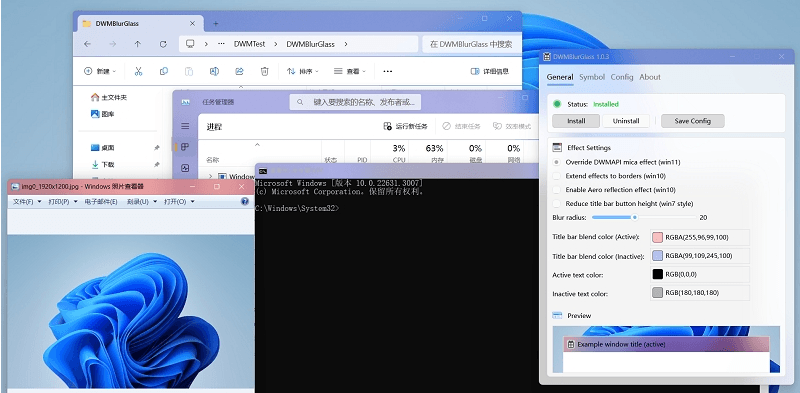Go back in the File Explorer window
The width and height of the screenshot is (800, 393).
(x=87, y=44)
